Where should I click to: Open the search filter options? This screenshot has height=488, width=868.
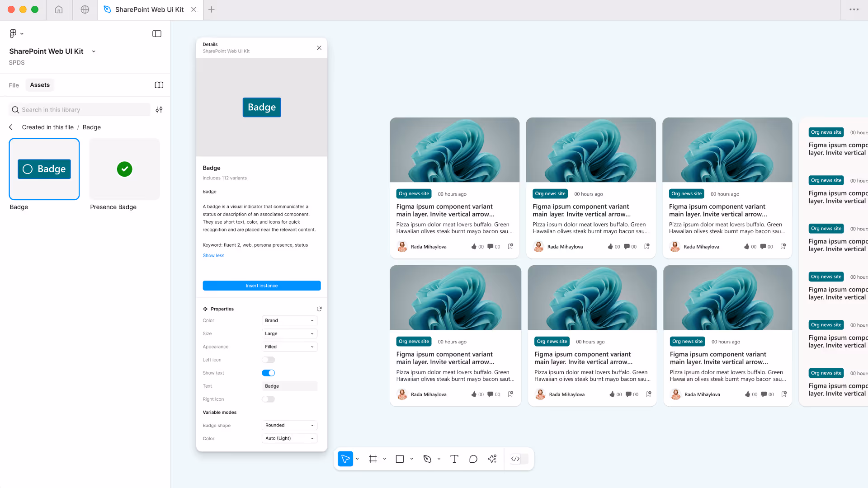[x=159, y=109]
